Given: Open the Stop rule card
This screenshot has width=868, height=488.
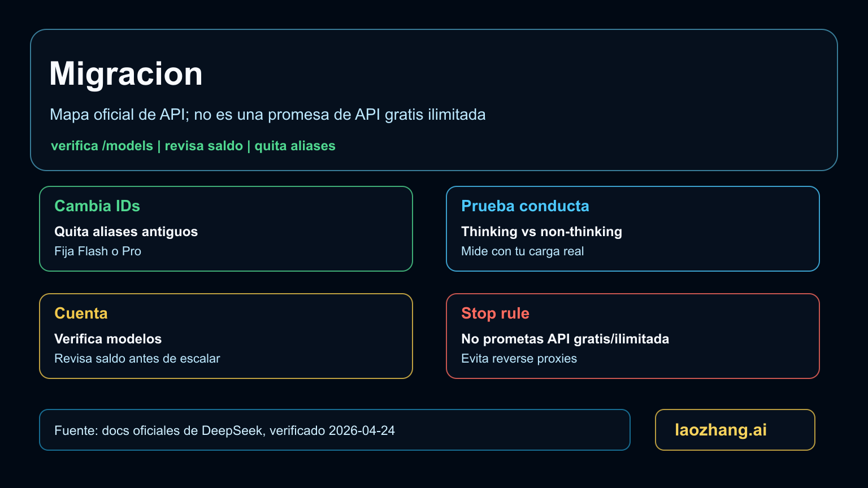Looking at the screenshot, I should (633, 336).
